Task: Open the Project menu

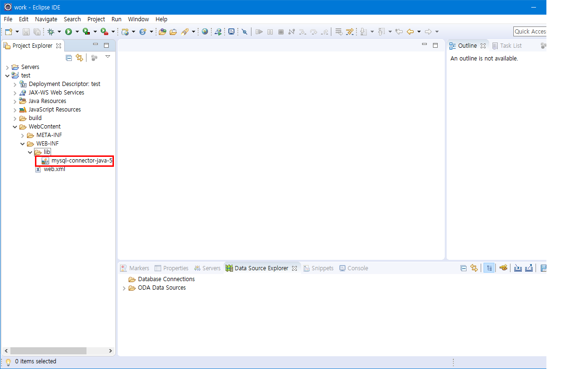Action: (96, 19)
